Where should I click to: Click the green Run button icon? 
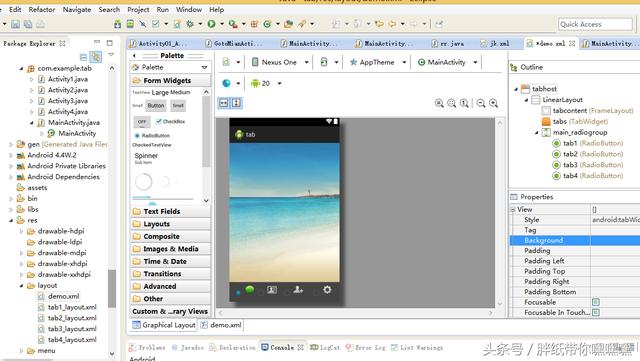pyautogui.click(x=211, y=24)
